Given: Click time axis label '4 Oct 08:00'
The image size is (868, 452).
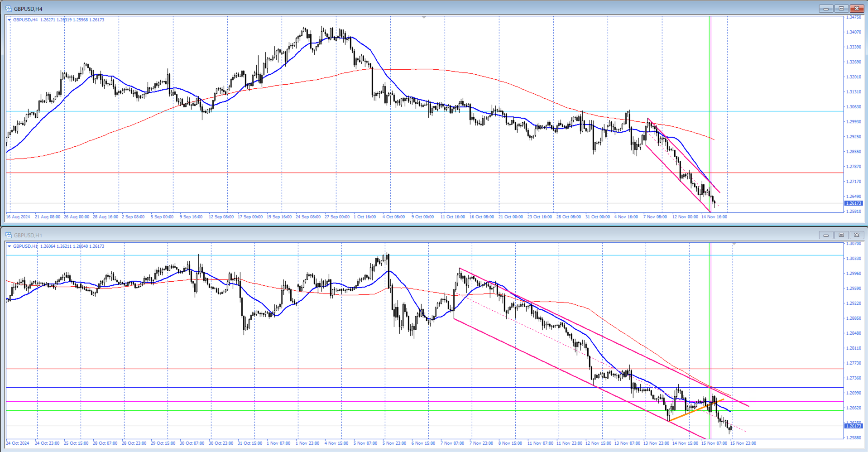Looking at the screenshot, I should pos(393,217).
